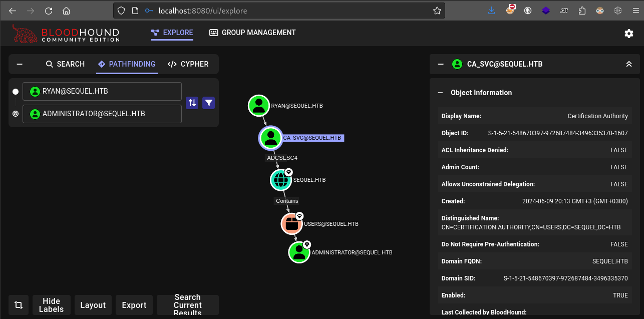Bookmark the page with the star icon
This screenshot has width=644, height=319.
437,10
